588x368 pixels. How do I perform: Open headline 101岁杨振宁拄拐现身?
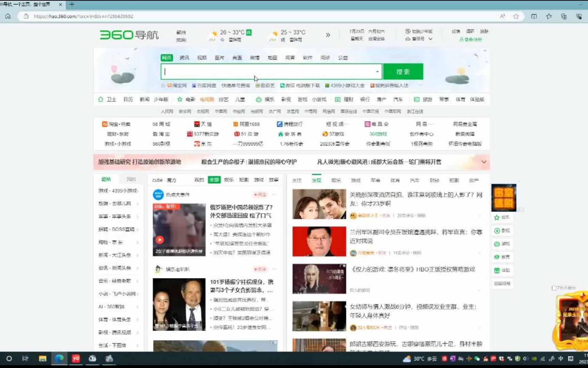pyautogui.click(x=242, y=286)
